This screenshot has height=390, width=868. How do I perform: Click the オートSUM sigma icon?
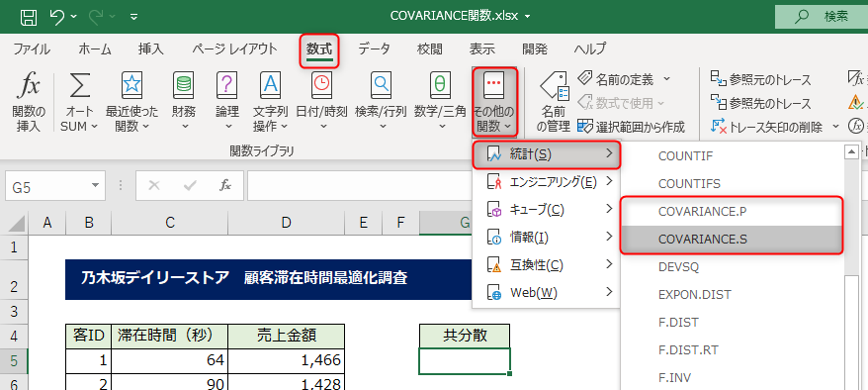click(79, 86)
